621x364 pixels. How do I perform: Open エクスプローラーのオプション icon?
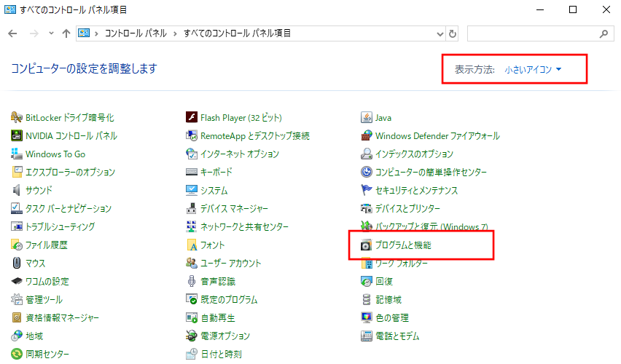[16, 172]
